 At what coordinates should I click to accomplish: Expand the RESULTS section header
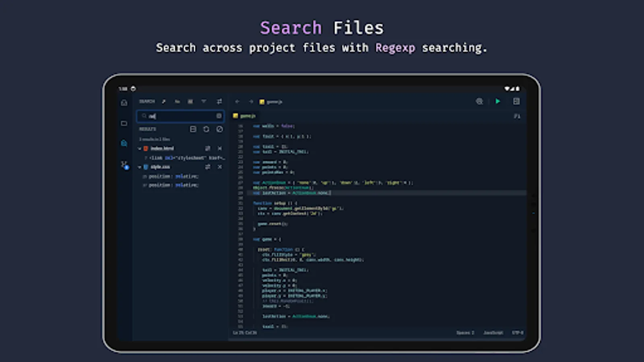[x=148, y=129]
